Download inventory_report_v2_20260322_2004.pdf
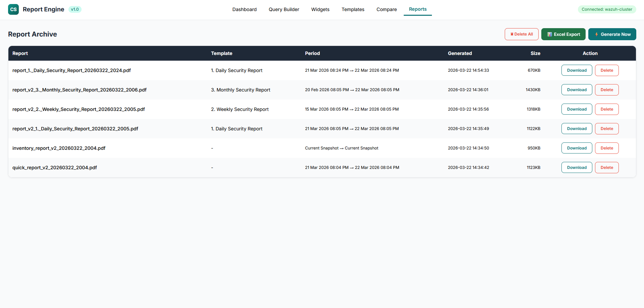644x308 pixels. (577, 148)
